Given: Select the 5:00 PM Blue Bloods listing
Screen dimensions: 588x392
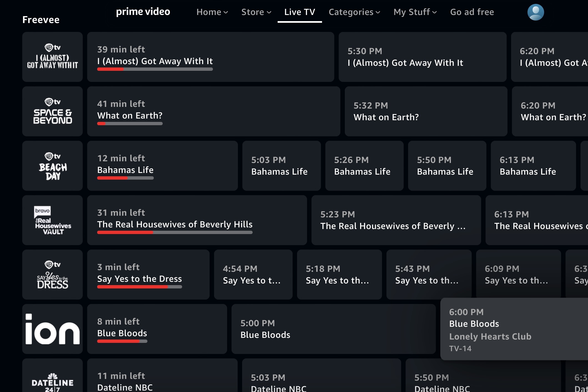Looking at the screenshot, I should 334,329.
